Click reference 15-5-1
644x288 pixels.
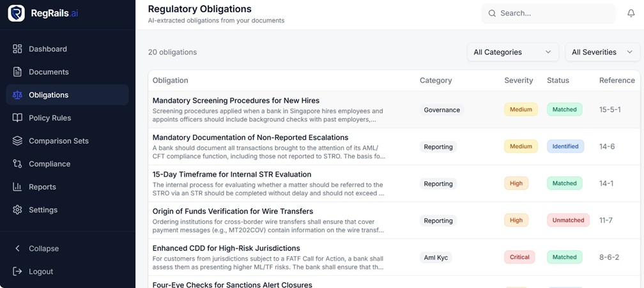click(x=610, y=110)
